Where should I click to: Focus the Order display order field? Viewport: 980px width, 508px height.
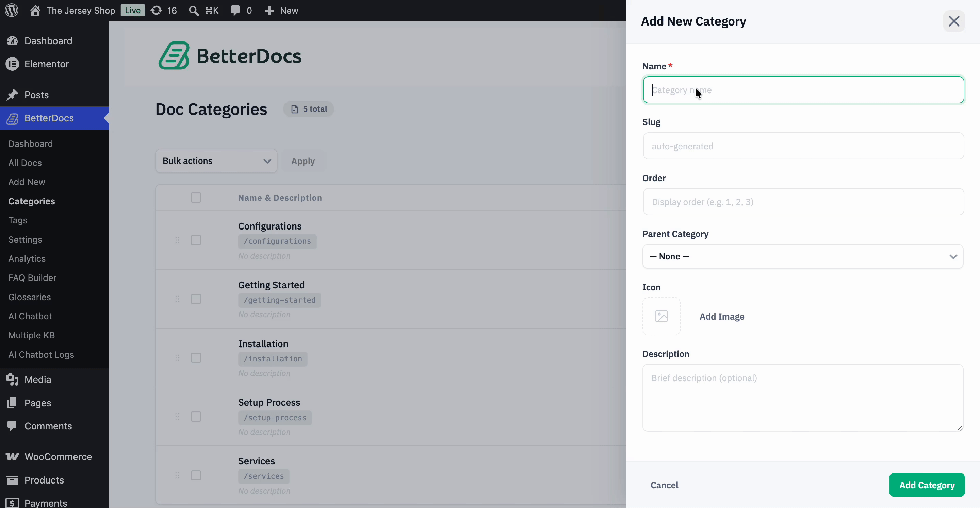coord(803,202)
